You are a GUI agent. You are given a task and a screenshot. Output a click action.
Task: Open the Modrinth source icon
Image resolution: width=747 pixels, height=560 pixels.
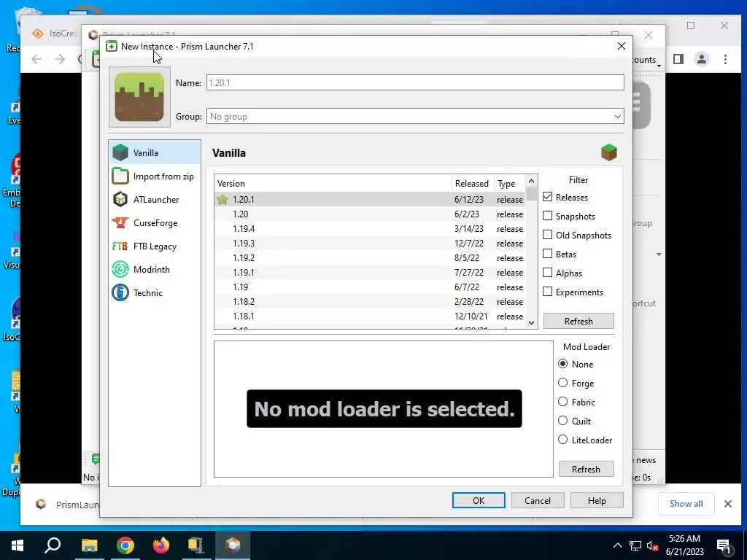click(120, 270)
